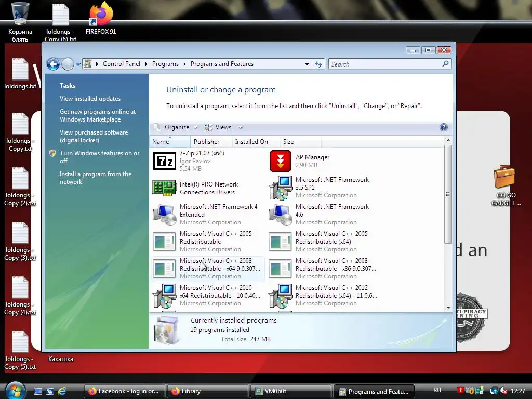Click the Windows Start orb
This screenshot has height=399, width=532.
point(15,391)
